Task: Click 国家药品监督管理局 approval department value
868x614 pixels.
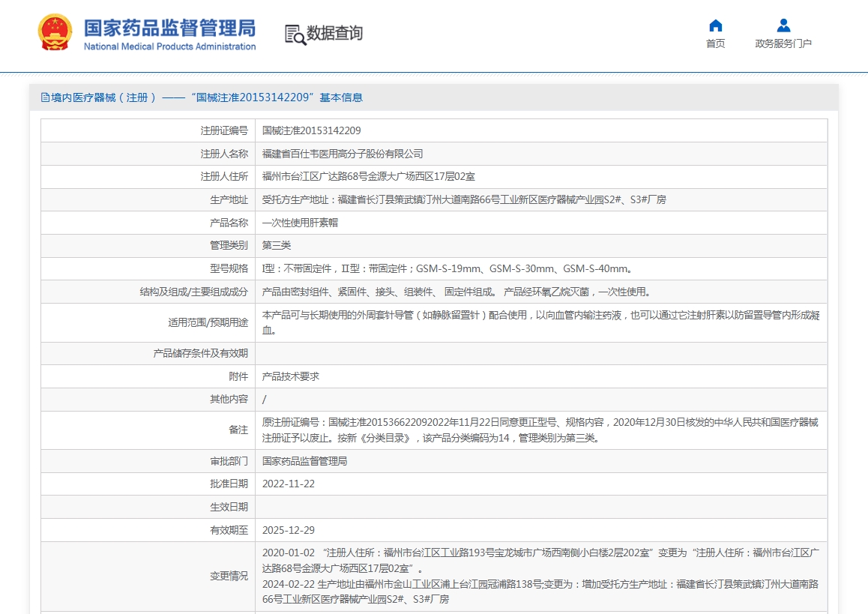Action: click(304, 461)
